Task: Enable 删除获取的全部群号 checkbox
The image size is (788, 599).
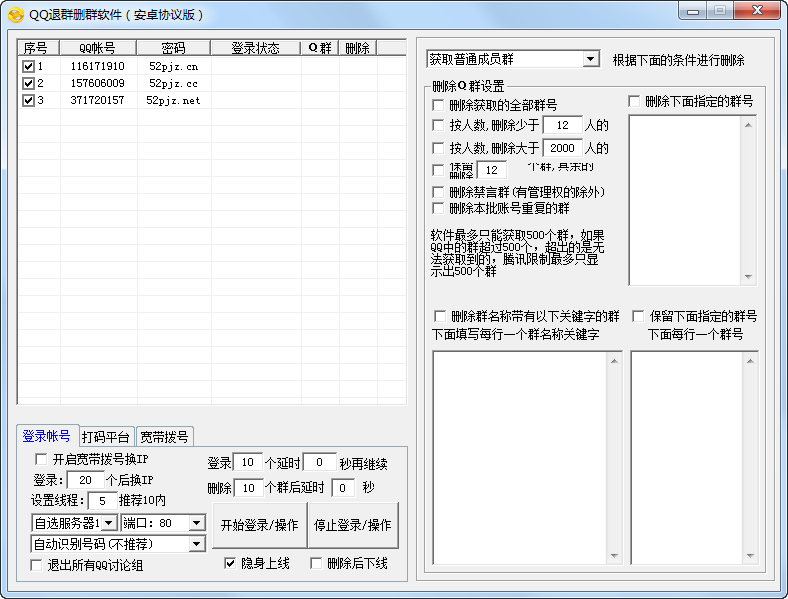Action: point(438,105)
